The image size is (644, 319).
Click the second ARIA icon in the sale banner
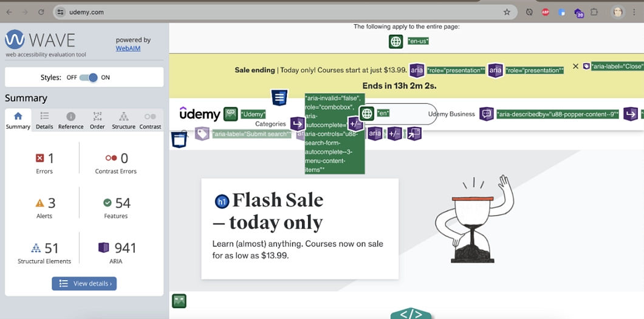click(495, 70)
